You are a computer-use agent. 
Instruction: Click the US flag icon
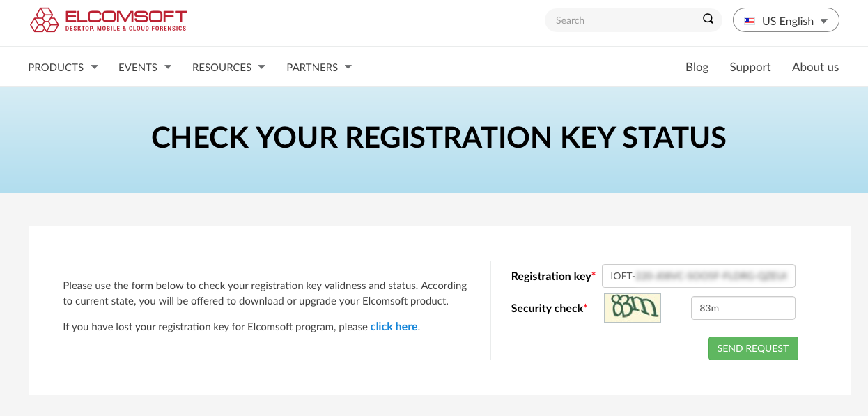(750, 21)
